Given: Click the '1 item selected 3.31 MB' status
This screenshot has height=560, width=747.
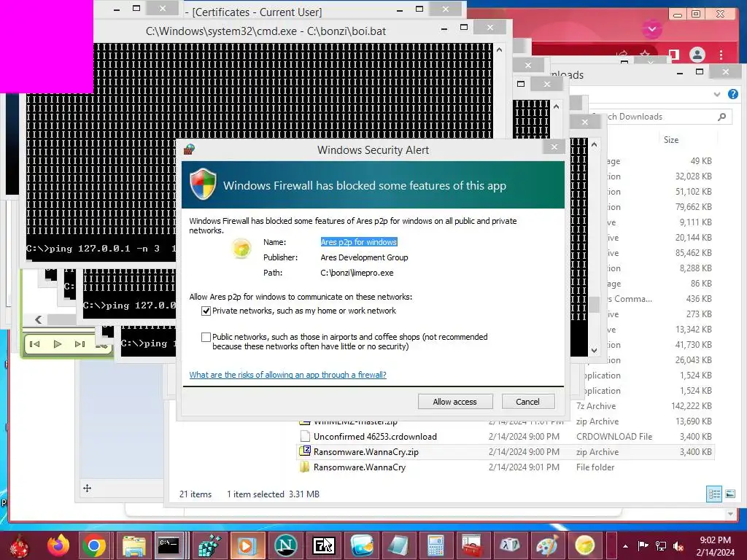Looking at the screenshot, I should 273,494.
